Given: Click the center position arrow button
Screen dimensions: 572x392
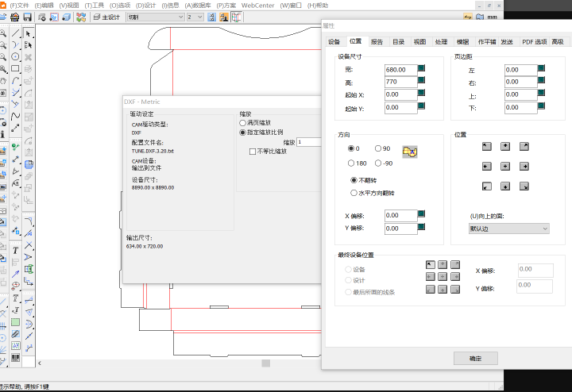Looking at the screenshot, I should (x=504, y=166).
